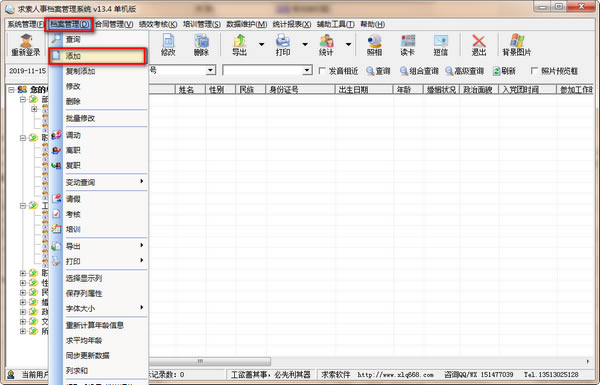Screen dimensions: 600x385
Task: Select 列求和 from the menu
Action: click(x=98, y=370)
